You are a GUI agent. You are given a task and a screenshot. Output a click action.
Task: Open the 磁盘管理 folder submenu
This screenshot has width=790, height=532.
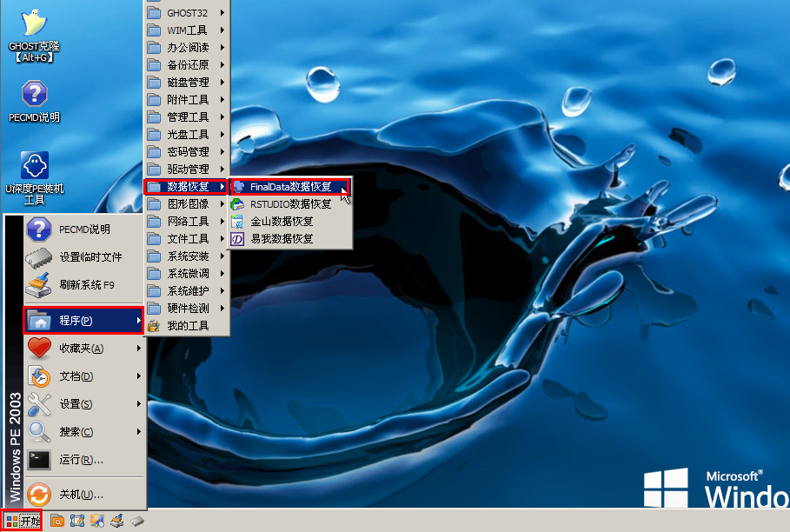tap(187, 82)
